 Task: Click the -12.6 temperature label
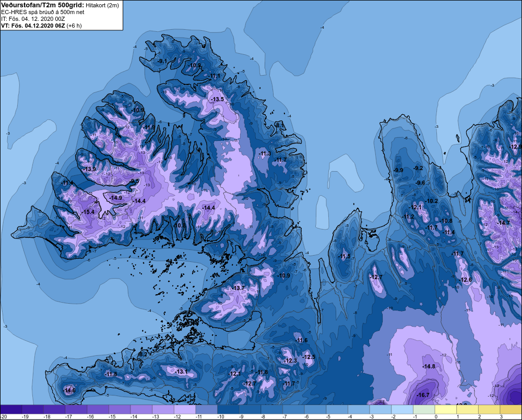[466, 280]
